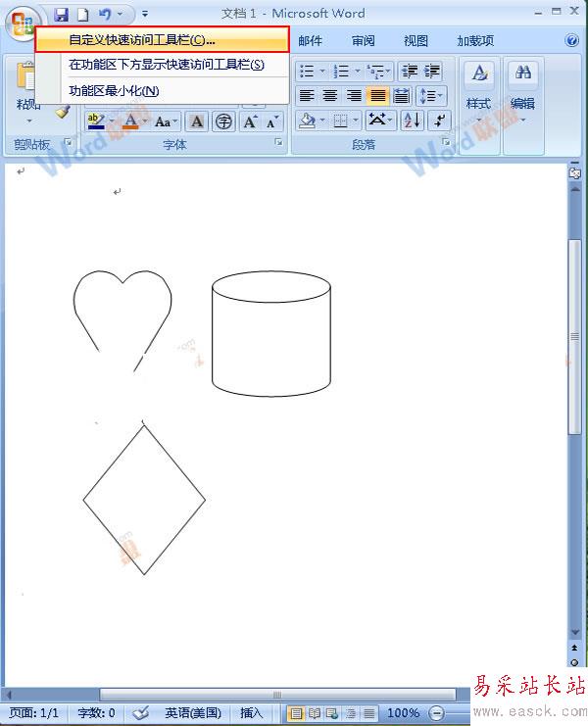Apply red font color
The width and height of the screenshot is (588, 726).
pos(130,121)
